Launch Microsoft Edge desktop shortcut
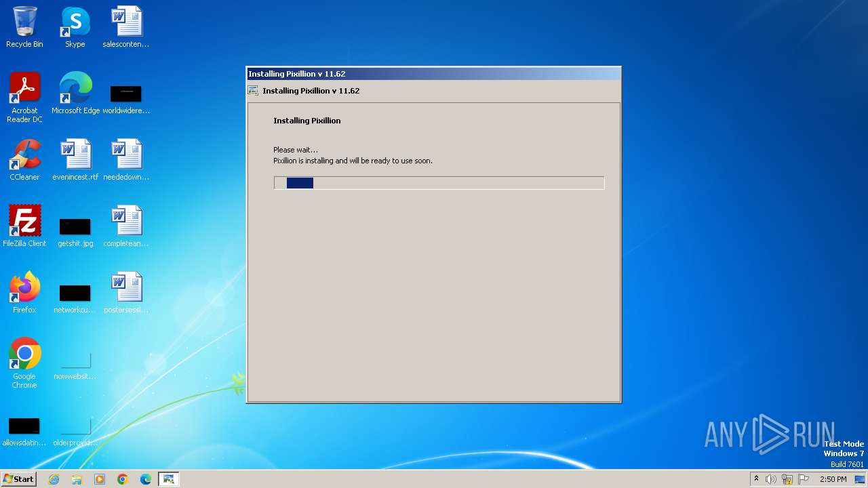 click(x=75, y=94)
